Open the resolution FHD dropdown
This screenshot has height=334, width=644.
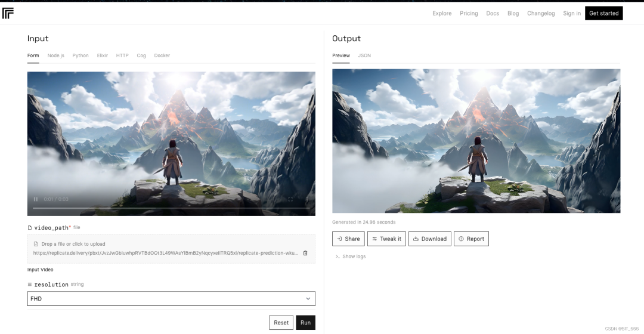click(x=171, y=299)
